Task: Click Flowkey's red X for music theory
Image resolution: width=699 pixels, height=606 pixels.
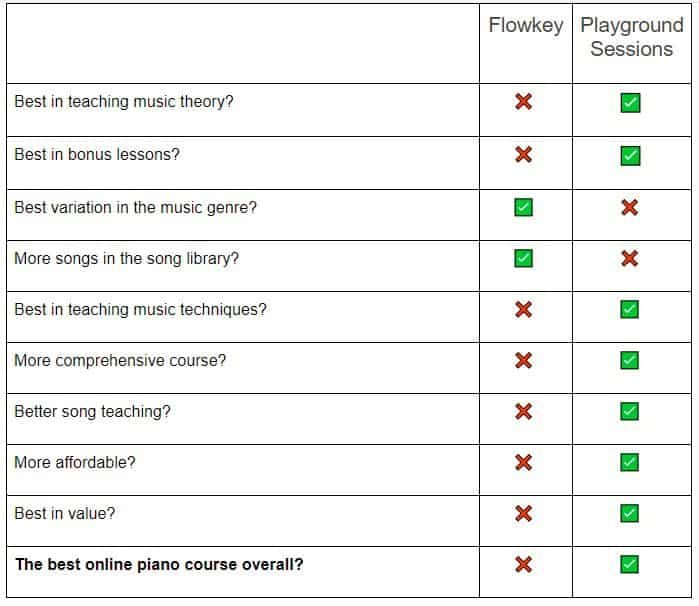Action: (523, 102)
